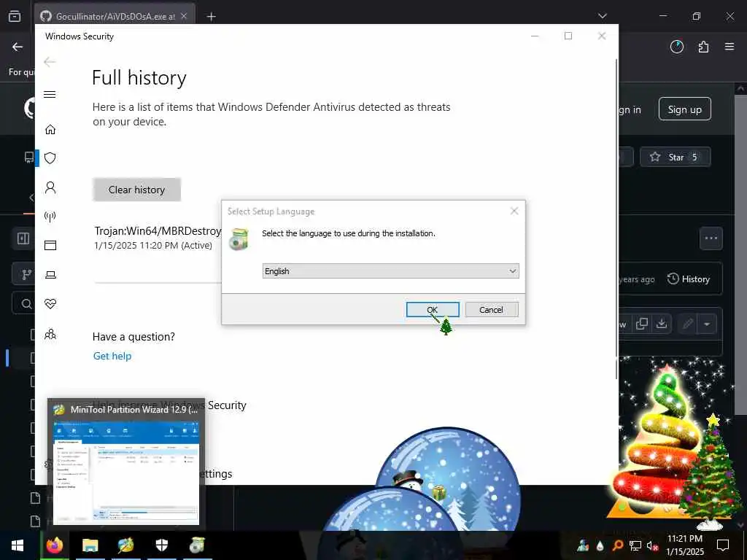Click the Windows Security vertical scrollbar
The width and height of the screenshot is (747, 560).
coord(617,219)
